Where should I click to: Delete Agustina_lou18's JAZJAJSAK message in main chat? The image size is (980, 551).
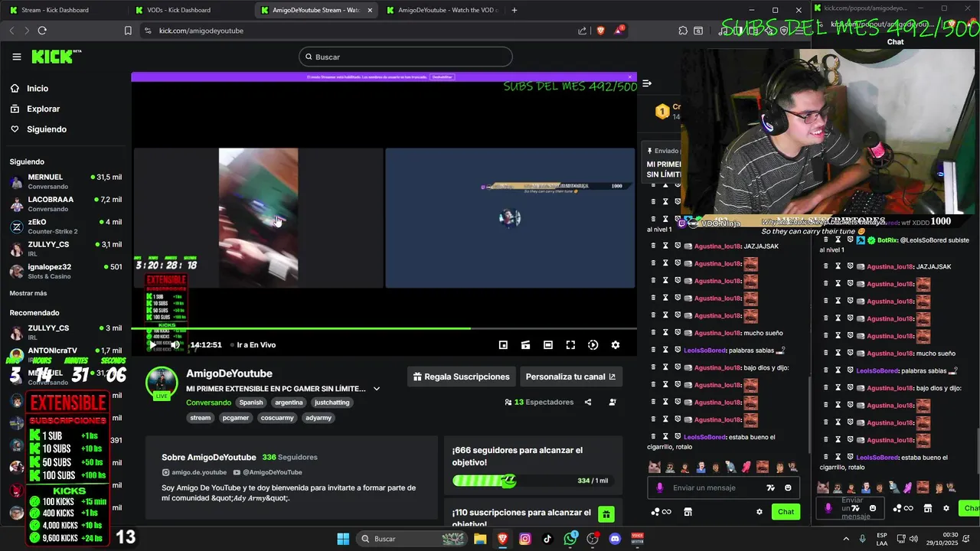tap(653, 246)
